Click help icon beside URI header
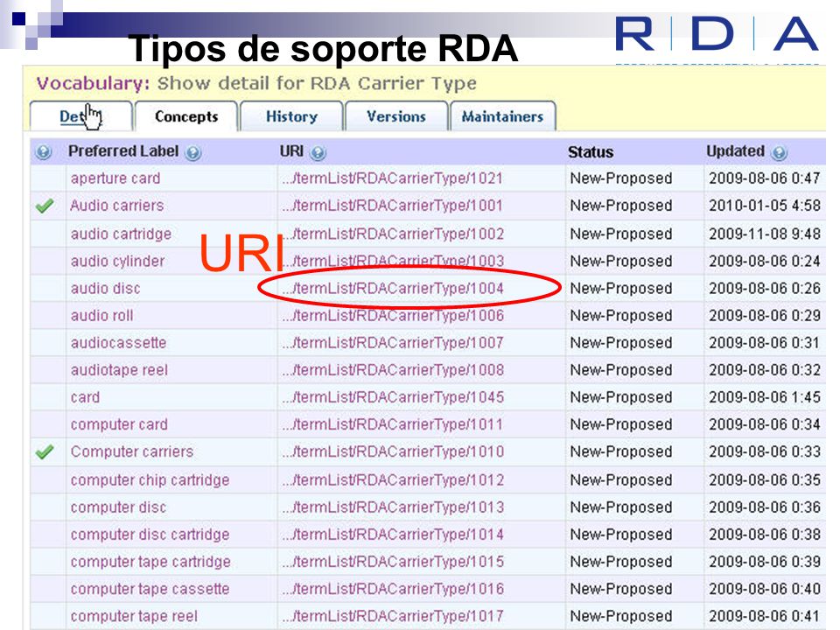 point(318,153)
